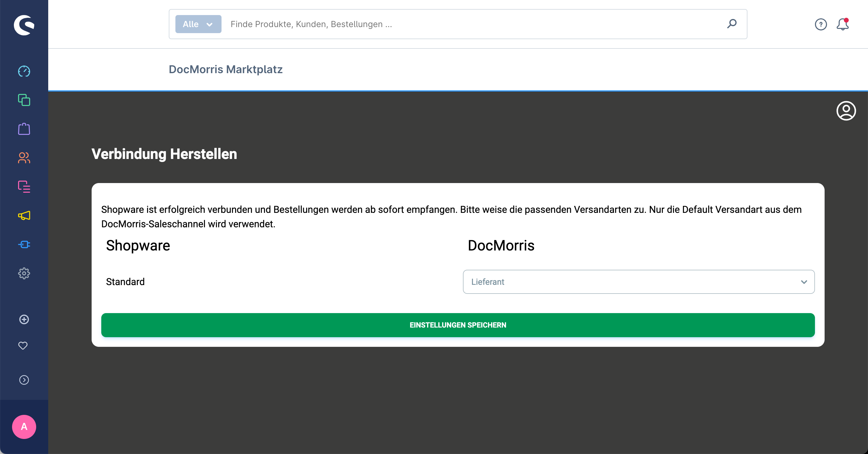868x454 pixels.
Task: Click the Shopware logo in sidebar
Action: (x=24, y=25)
